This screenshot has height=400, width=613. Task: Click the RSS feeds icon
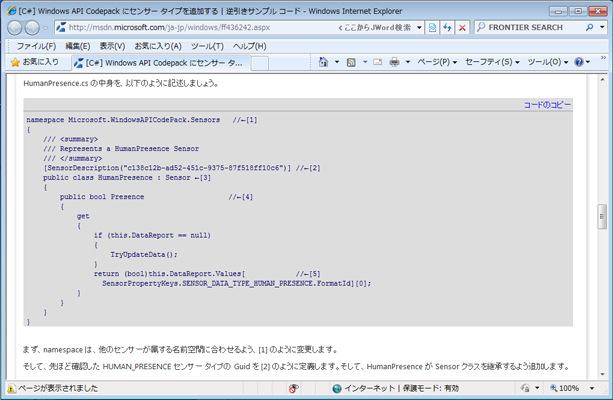point(351,62)
